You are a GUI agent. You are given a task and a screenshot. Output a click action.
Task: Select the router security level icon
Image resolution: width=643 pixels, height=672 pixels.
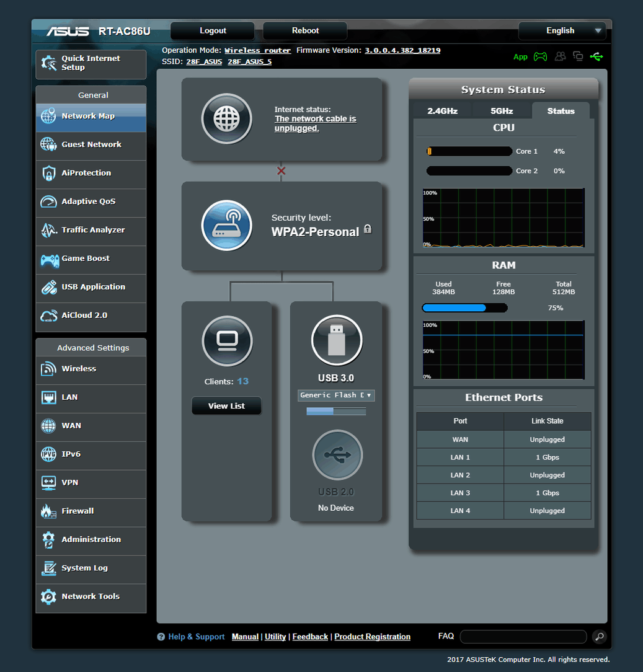227,225
